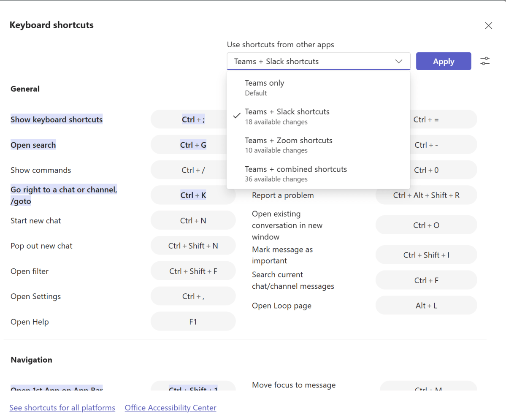Open the Teams + Slack shortcuts combo box
The width and height of the screenshot is (506, 420).
point(319,61)
